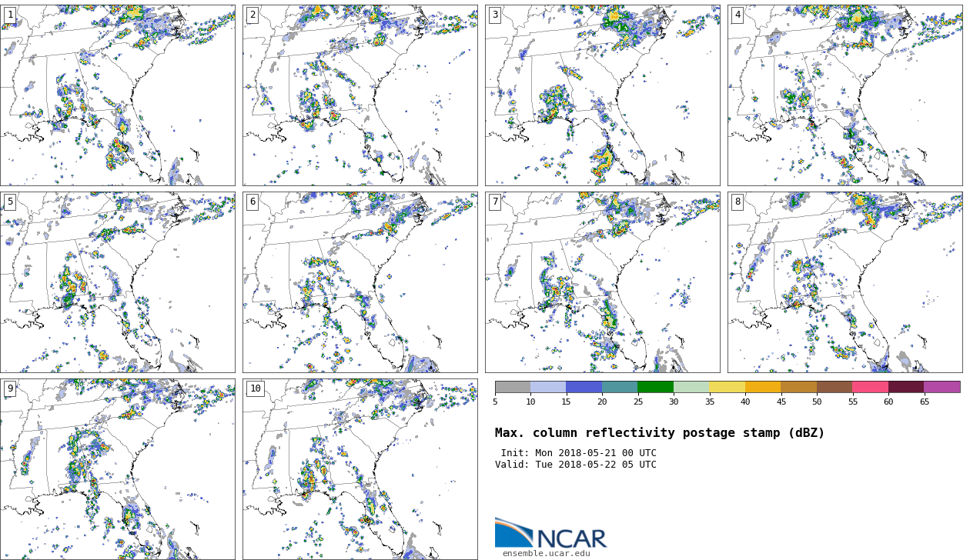Click the purple 65+ dBZ swatch
The width and height of the screenshot is (970, 560).
(942, 387)
